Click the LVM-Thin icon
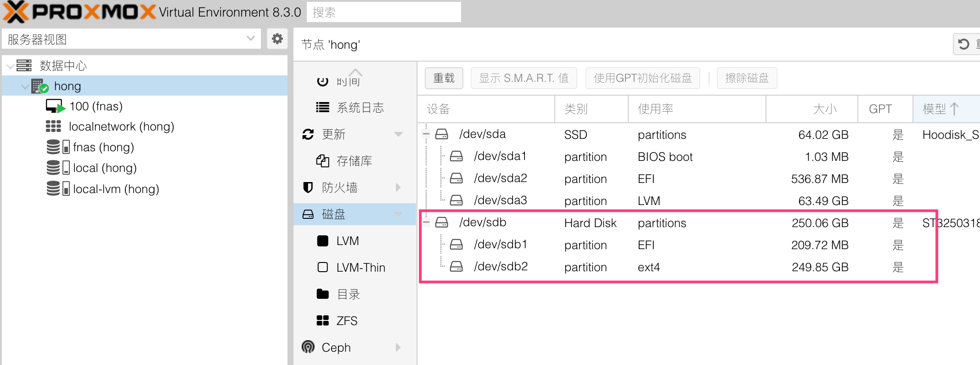980x365 pixels. pyautogui.click(x=323, y=268)
